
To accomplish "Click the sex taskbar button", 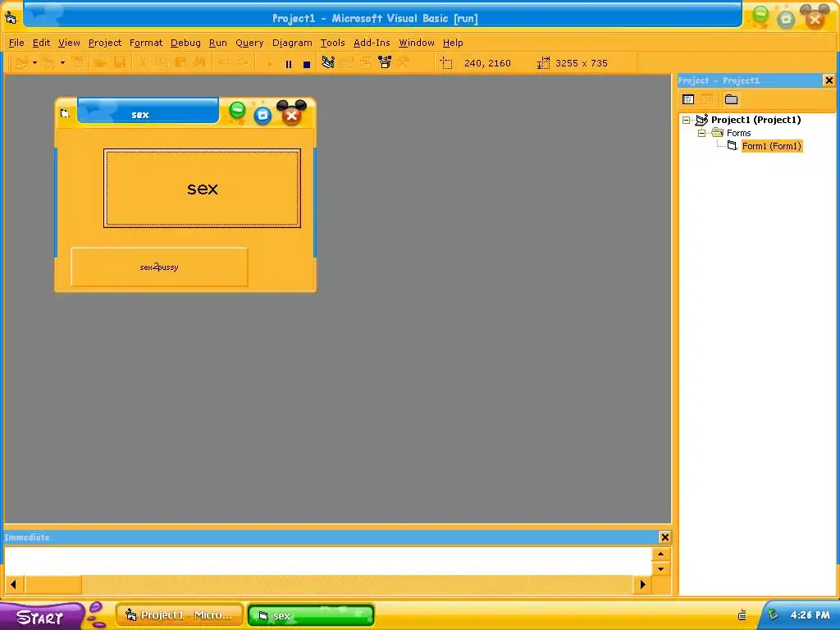I will pos(311,615).
